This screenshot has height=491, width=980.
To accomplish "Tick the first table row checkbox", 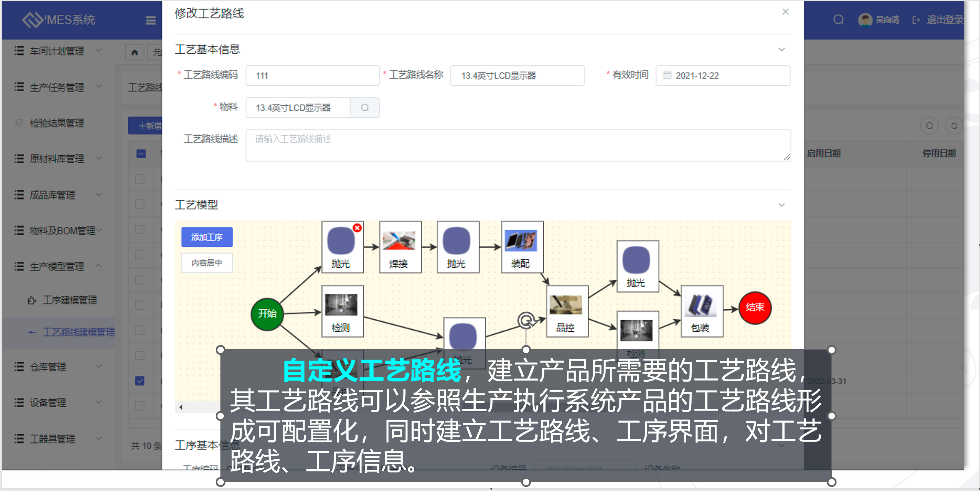I will [x=140, y=179].
